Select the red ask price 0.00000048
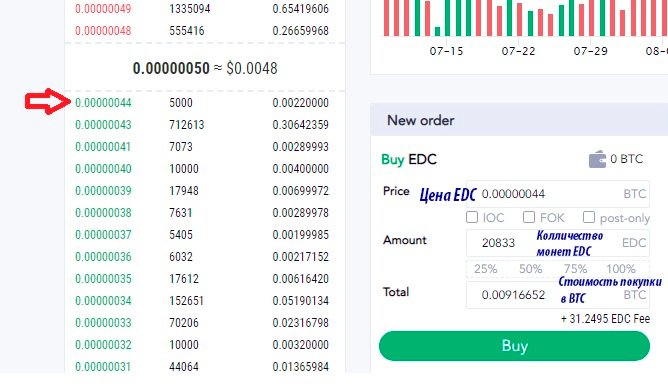 tap(104, 31)
